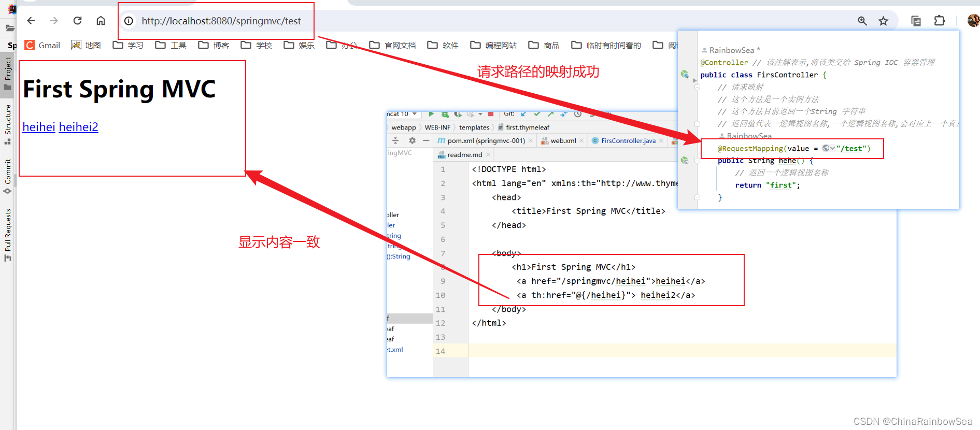Click the Git update project blue arrow

click(x=524, y=114)
